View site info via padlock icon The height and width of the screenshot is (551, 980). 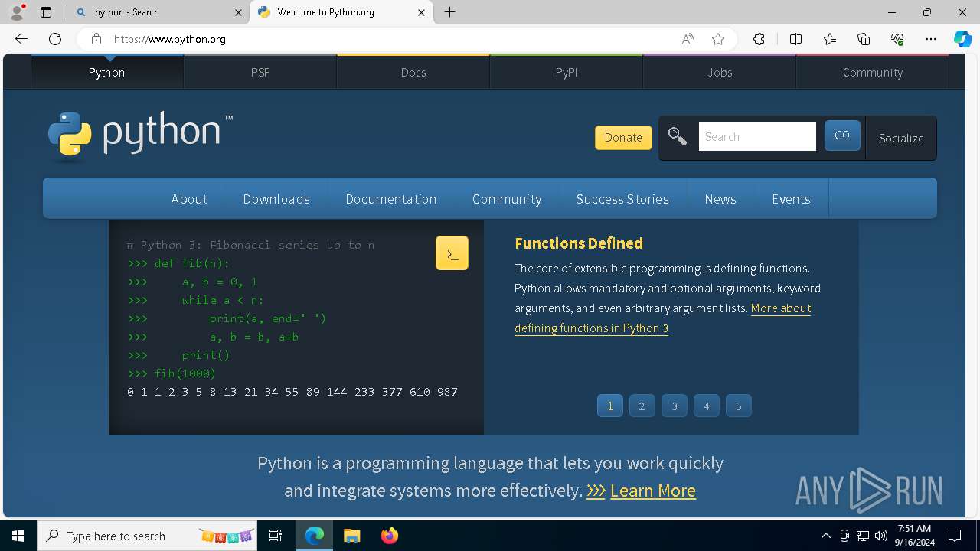pyautogui.click(x=96, y=39)
